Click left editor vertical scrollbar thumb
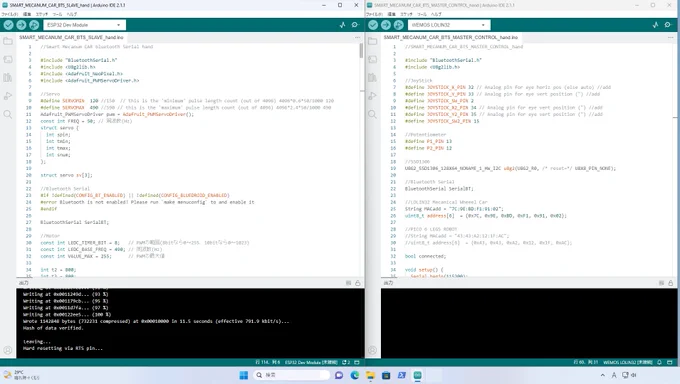Viewport: 680px width, 384px height. pos(361,51)
